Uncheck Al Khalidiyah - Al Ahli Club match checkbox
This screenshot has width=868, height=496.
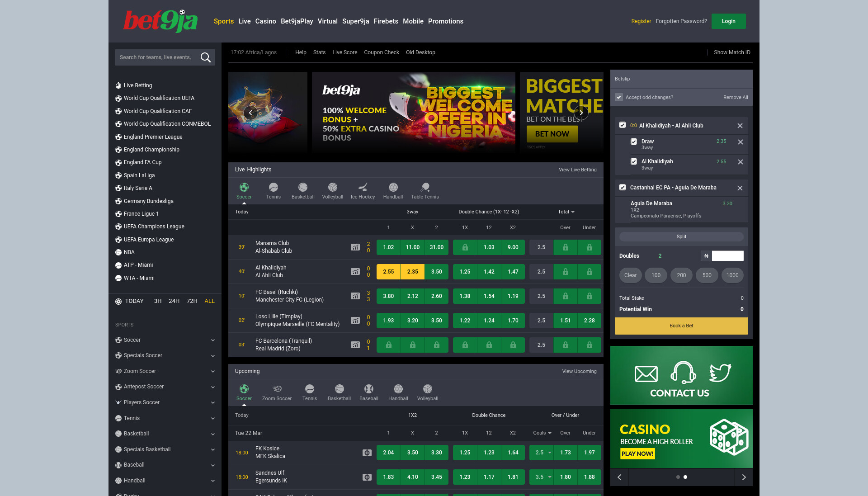pos(623,125)
